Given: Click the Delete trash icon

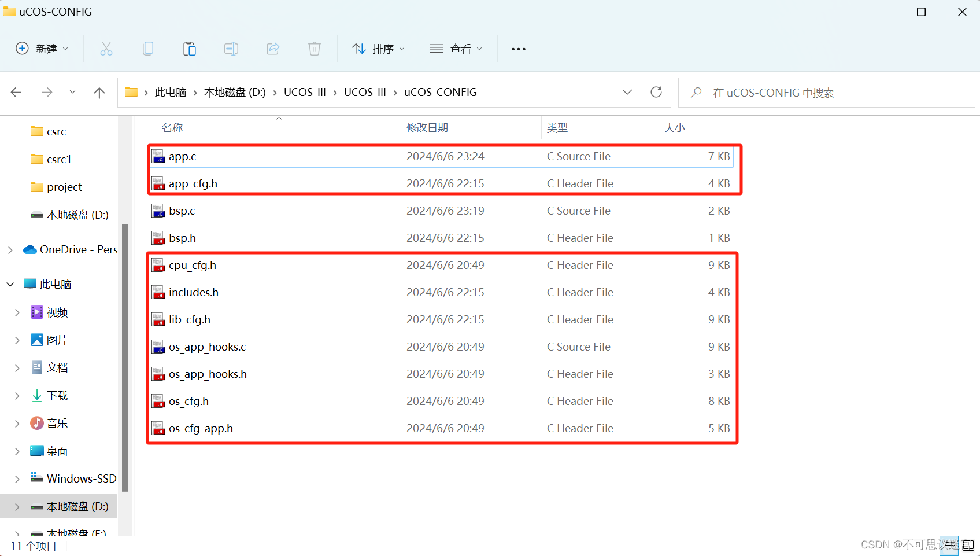Looking at the screenshot, I should point(314,49).
